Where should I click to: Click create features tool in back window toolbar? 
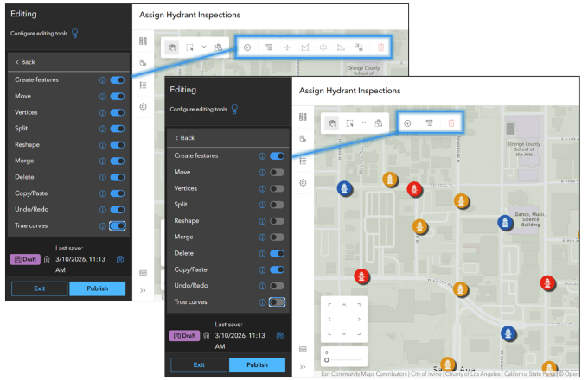247,47
